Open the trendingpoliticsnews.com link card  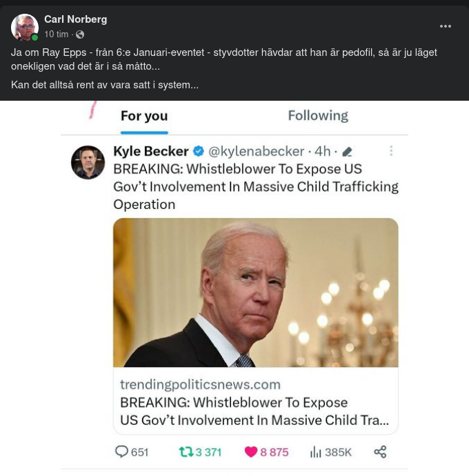[x=255, y=402]
